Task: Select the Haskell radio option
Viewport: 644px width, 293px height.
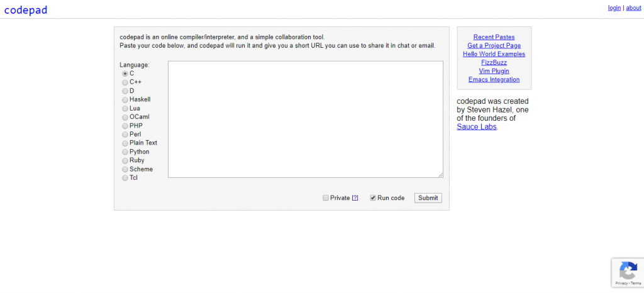Action: [x=125, y=100]
